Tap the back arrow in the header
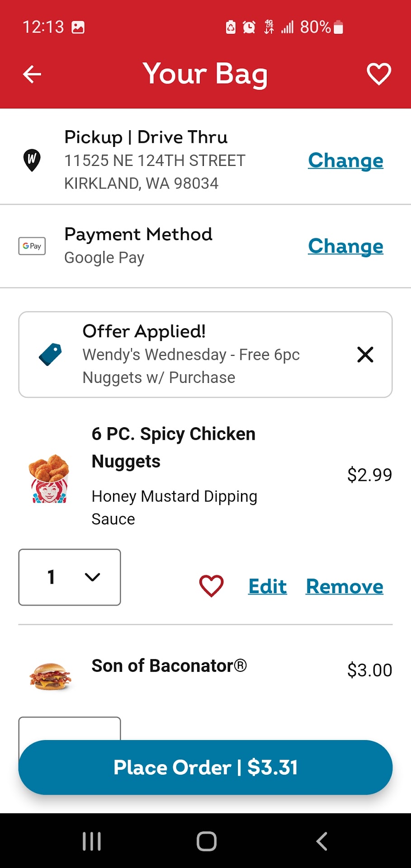This screenshot has width=411, height=868. click(x=32, y=75)
